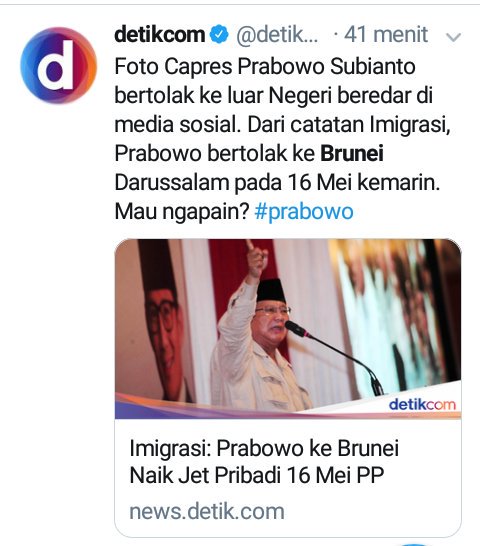Visit the news.detik.com domain link
Screen dimensions: 480x546
click(x=207, y=511)
